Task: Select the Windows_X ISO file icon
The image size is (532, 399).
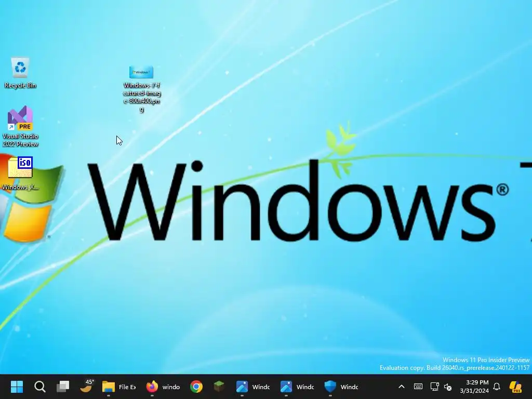Action: pyautogui.click(x=20, y=167)
